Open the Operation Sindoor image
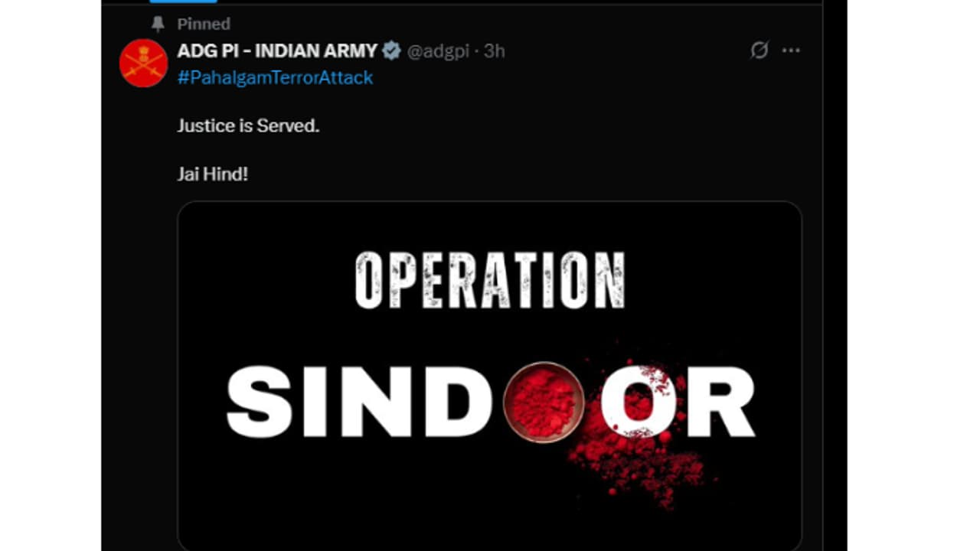This screenshot has width=980, height=551. (489, 375)
